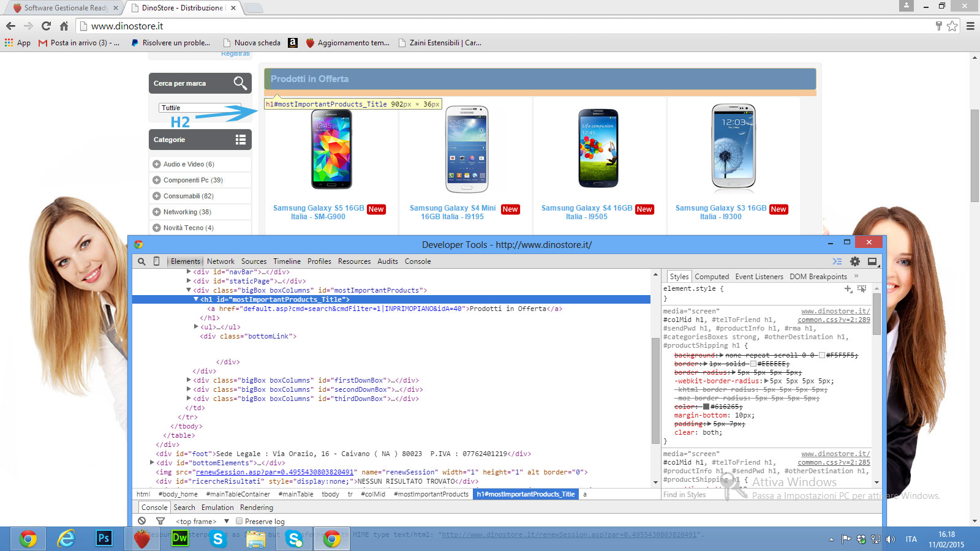Enable the Preserve log checkbox
The width and height of the screenshot is (980, 551).
click(239, 522)
